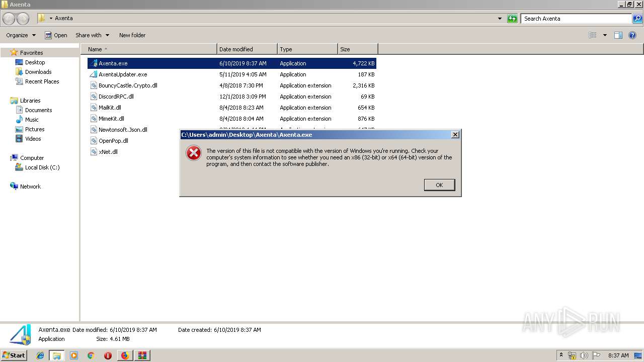The width and height of the screenshot is (644, 362).
Task: Open the breadcrumb arrow before Axenta
Action: tap(51, 19)
